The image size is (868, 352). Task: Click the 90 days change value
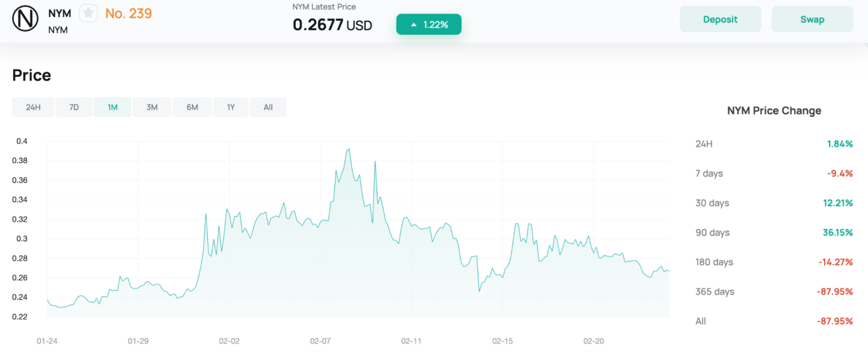(x=838, y=232)
